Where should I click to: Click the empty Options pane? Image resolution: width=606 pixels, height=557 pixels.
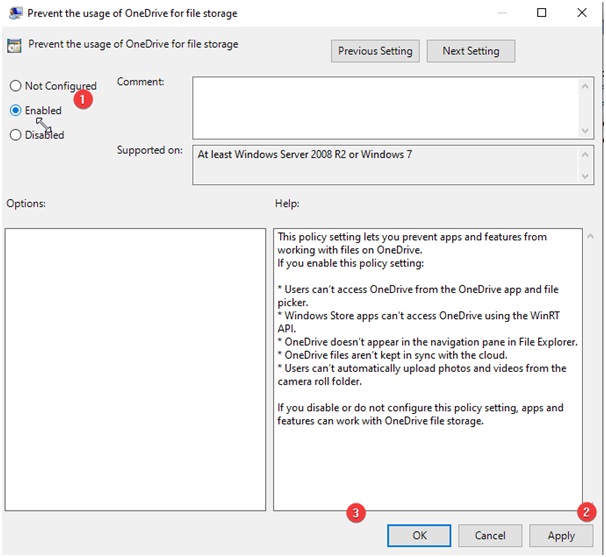(135, 369)
